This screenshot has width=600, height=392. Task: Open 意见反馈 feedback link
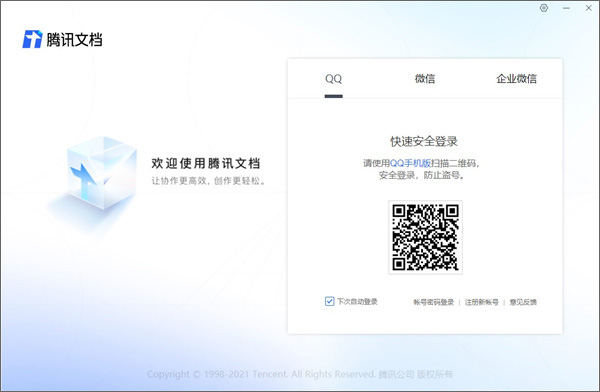coord(523,302)
